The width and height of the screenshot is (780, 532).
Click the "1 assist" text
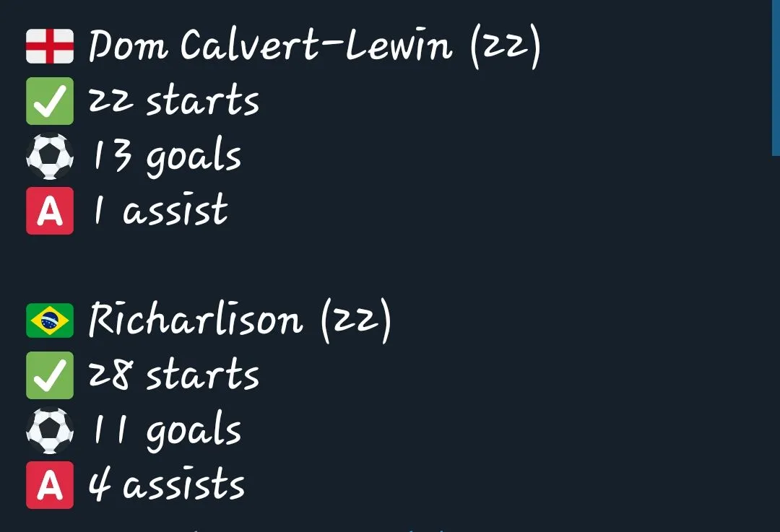point(157,211)
